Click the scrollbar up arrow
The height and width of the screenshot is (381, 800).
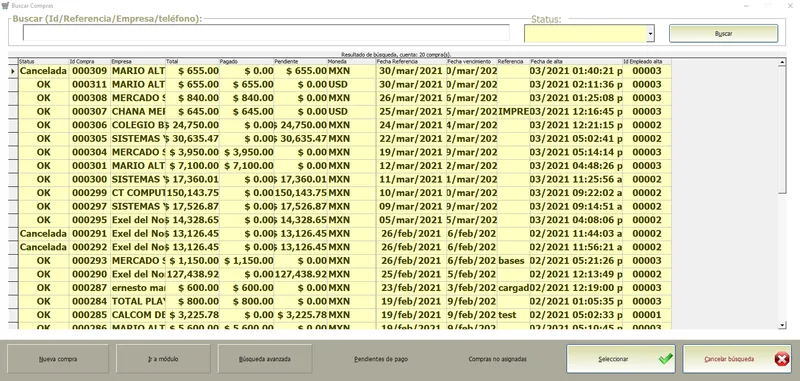[x=783, y=62]
